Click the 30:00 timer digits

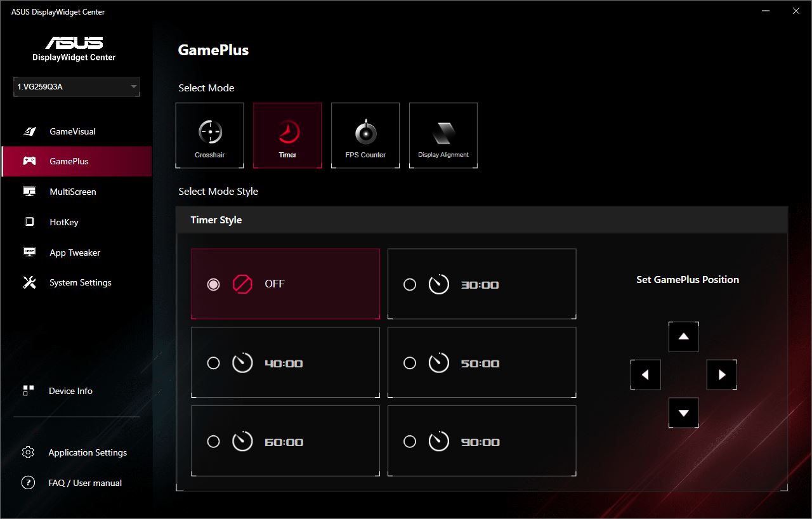pos(480,285)
